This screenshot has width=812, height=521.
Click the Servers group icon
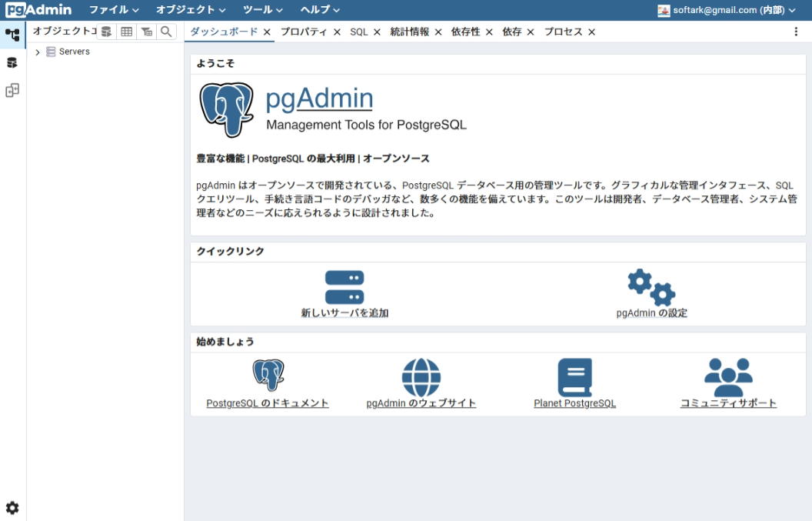tap(51, 52)
